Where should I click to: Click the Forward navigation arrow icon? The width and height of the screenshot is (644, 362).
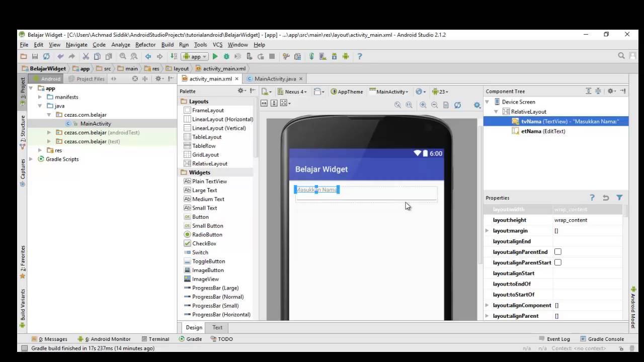point(159,56)
